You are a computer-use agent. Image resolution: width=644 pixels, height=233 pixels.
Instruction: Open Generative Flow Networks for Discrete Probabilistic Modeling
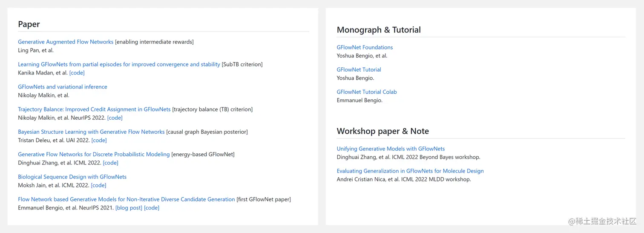pos(94,154)
